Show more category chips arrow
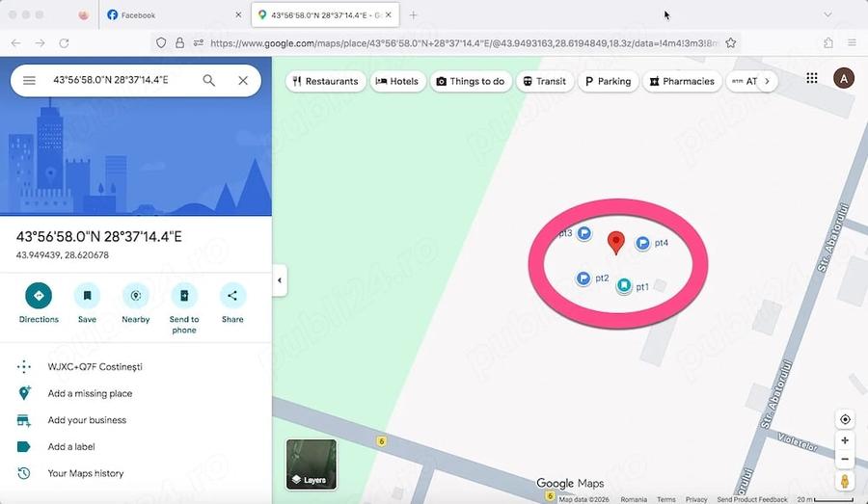This screenshot has height=504, width=868. pyautogui.click(x=767, y=81)
